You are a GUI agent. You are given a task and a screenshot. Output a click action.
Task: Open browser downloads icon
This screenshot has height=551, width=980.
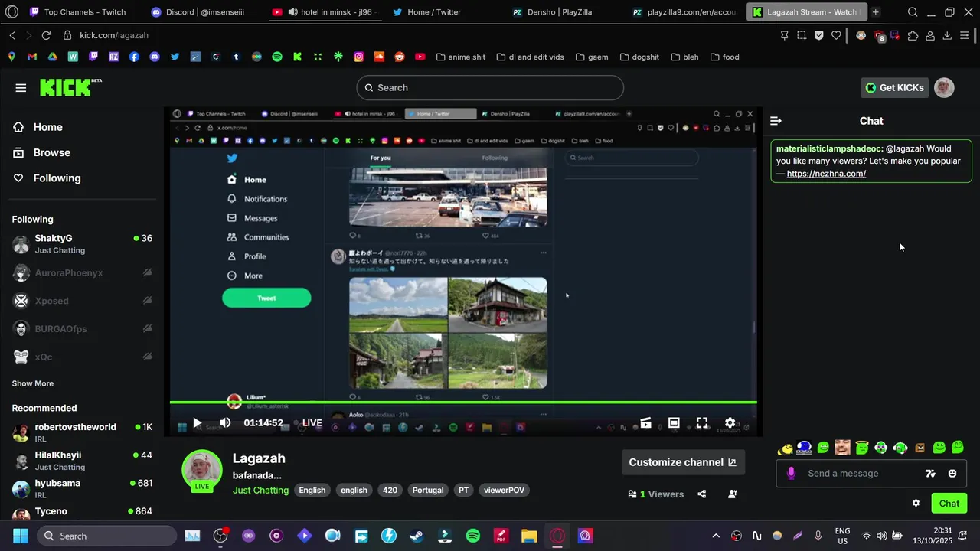[947, 35]
